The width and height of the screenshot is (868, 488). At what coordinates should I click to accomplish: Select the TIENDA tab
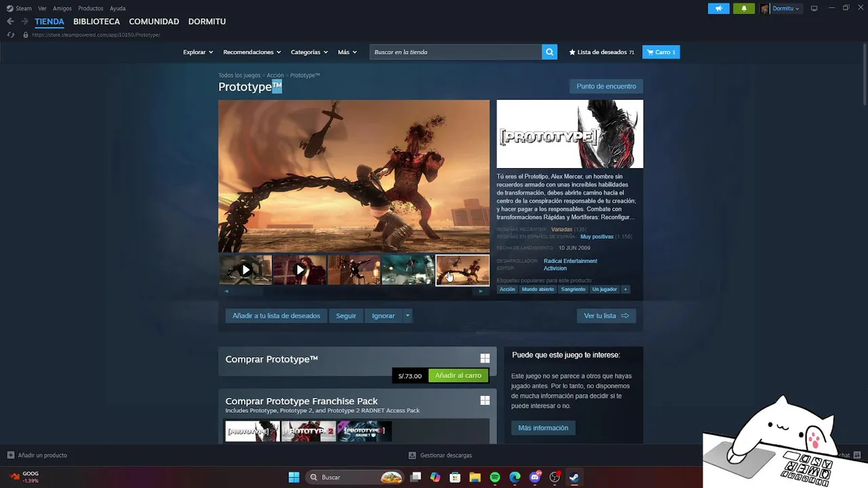pyautogui.click(x=50, y=22)
